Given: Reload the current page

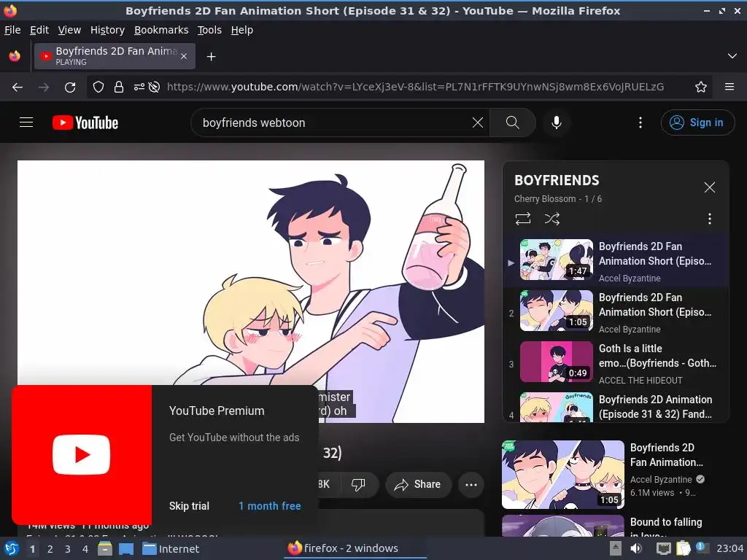Looking at the screenshot, I should point(70,87).
